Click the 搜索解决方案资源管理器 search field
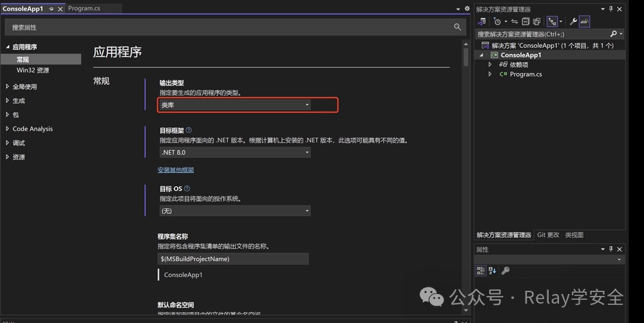 tap(549, 34)
